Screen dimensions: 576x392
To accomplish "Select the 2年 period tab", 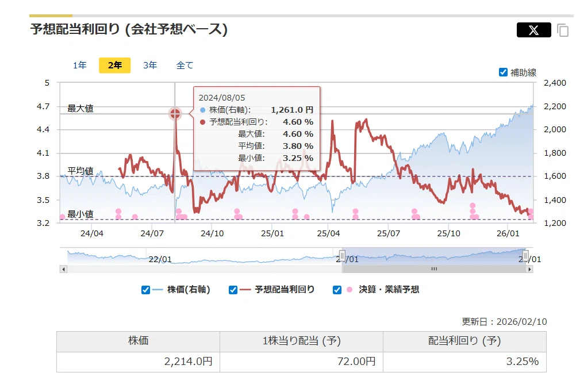I will click(114, 66).
